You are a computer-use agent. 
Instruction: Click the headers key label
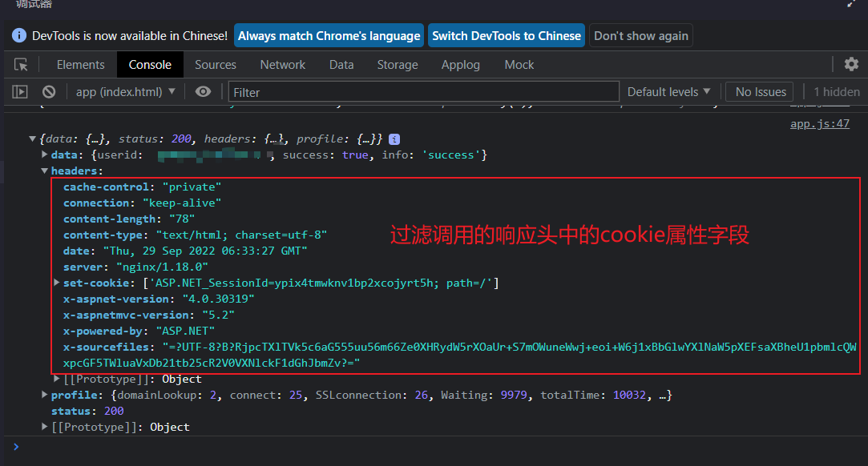click(x=75, y=171)
